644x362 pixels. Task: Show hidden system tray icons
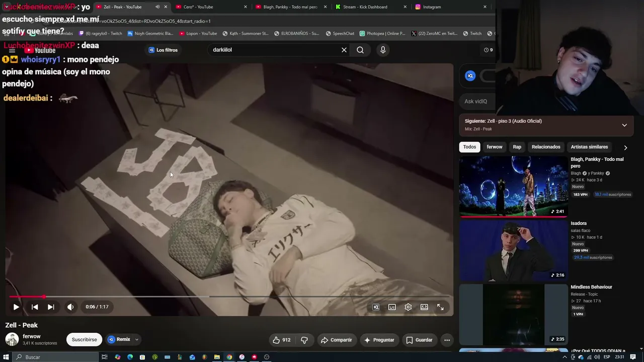(565, 357)
